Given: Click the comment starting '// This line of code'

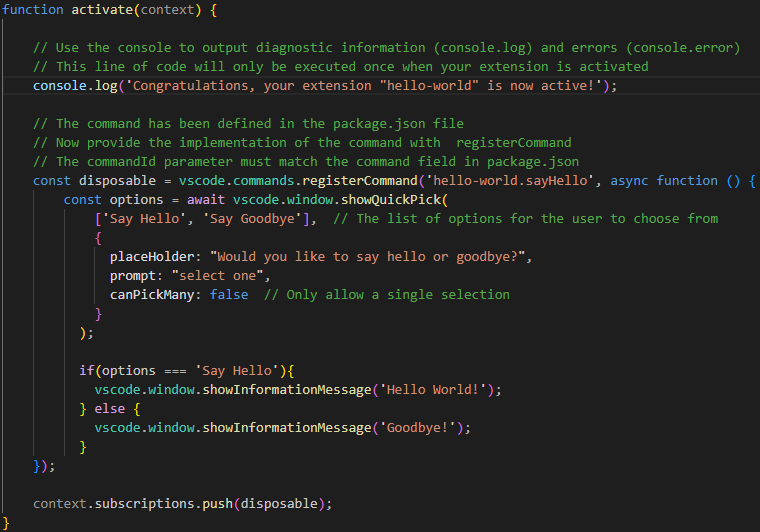Looking at the screenshot, I should (x=340, y=66).
